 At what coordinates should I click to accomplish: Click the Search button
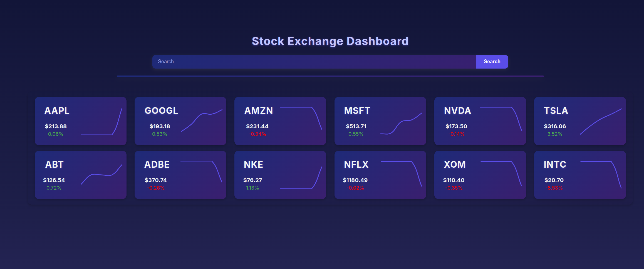click(492, 62)
